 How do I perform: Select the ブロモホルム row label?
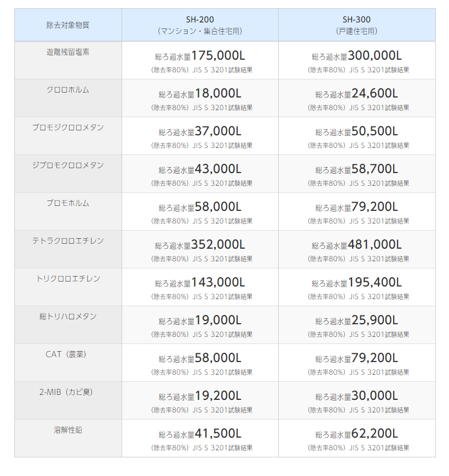click(x=68, y=203)
